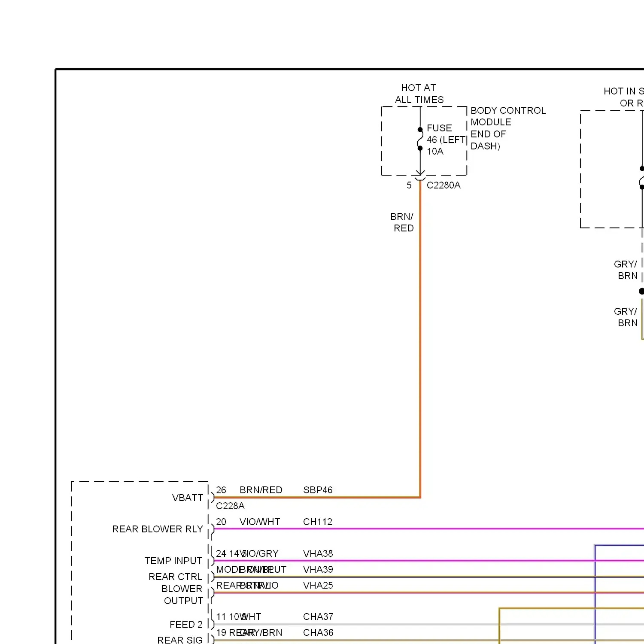
Task: Click BRN/RED text on the pin 26 row
Action: (x=261, y=490)
